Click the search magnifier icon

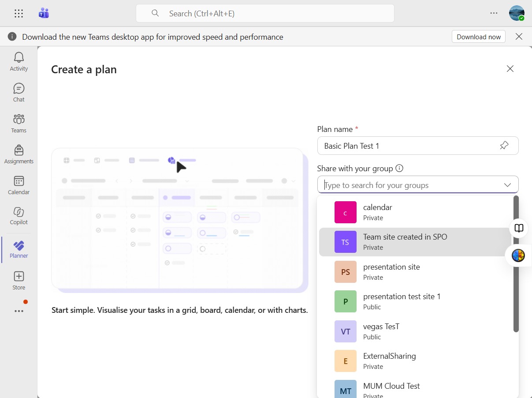click(155, 13)
